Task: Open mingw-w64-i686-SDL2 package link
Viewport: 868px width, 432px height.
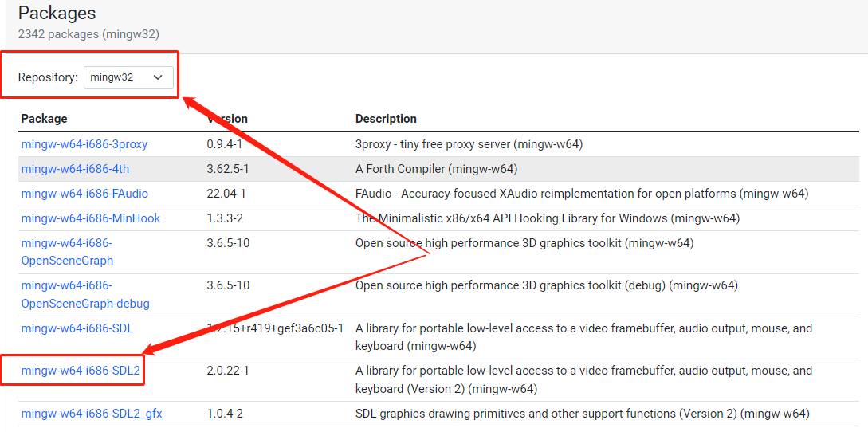Action: point(81,371)
